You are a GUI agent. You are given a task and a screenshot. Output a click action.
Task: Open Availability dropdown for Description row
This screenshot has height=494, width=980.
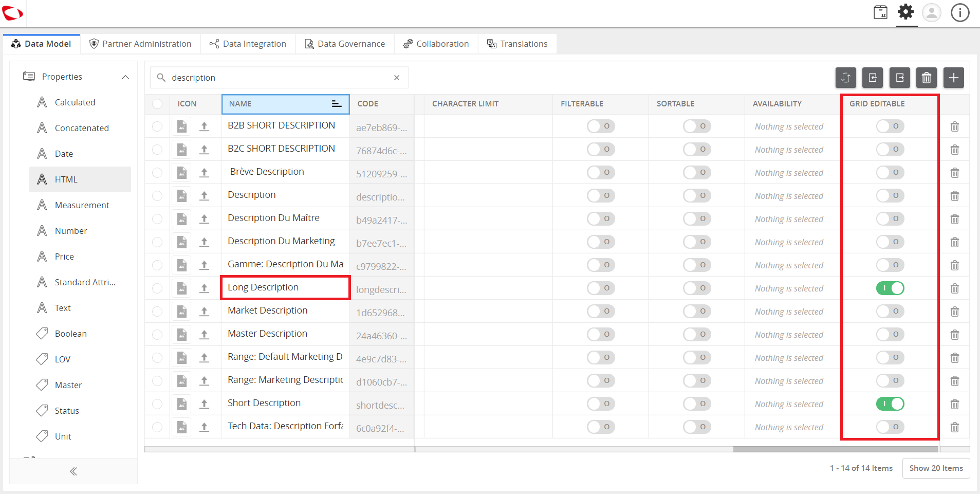789,196
